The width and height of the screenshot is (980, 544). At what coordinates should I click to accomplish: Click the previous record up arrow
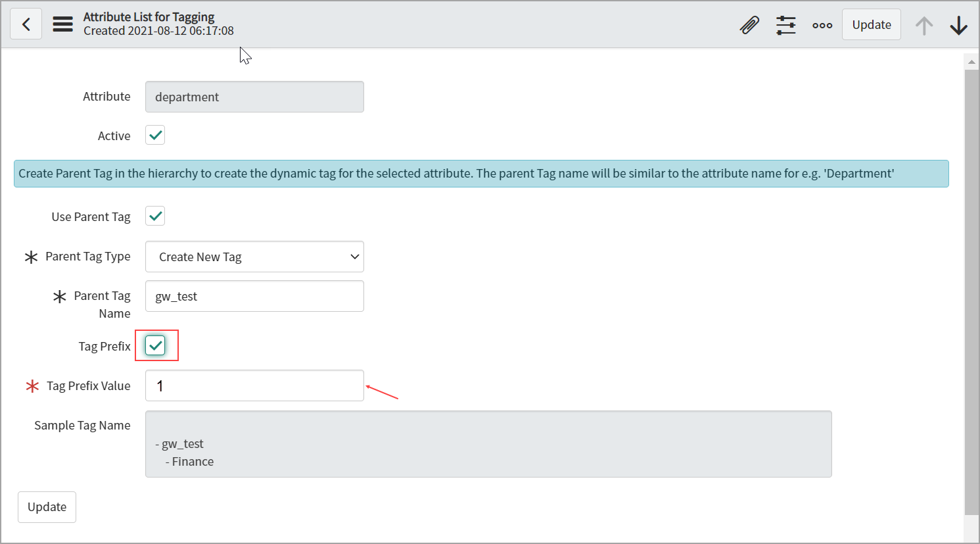coord(925,25)
